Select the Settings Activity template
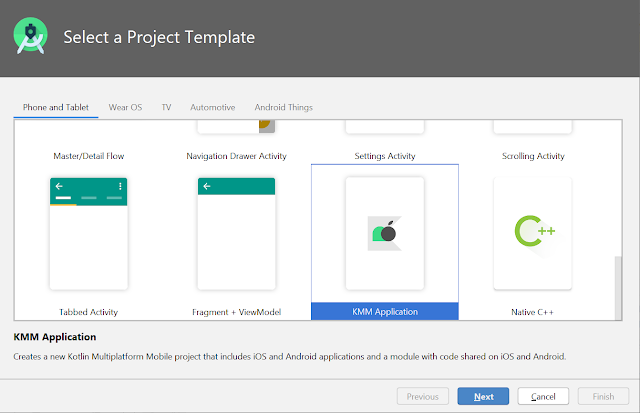The width and height of the screenshot is (640, 413). pos(384,156)
